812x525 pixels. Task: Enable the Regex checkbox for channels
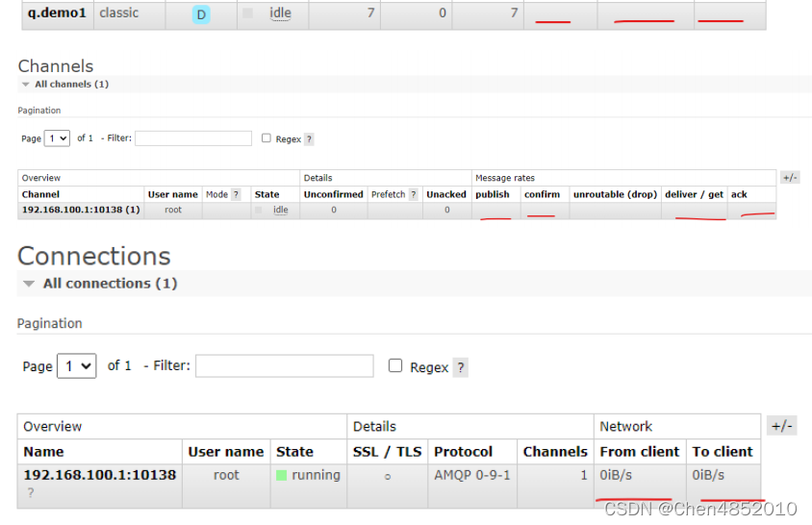266,137
